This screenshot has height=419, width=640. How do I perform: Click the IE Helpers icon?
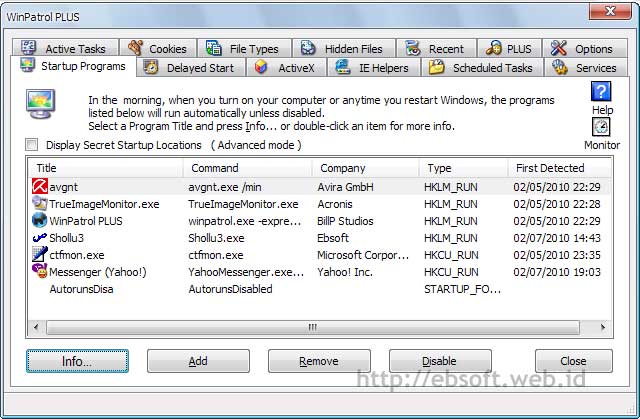pos(343,67)
